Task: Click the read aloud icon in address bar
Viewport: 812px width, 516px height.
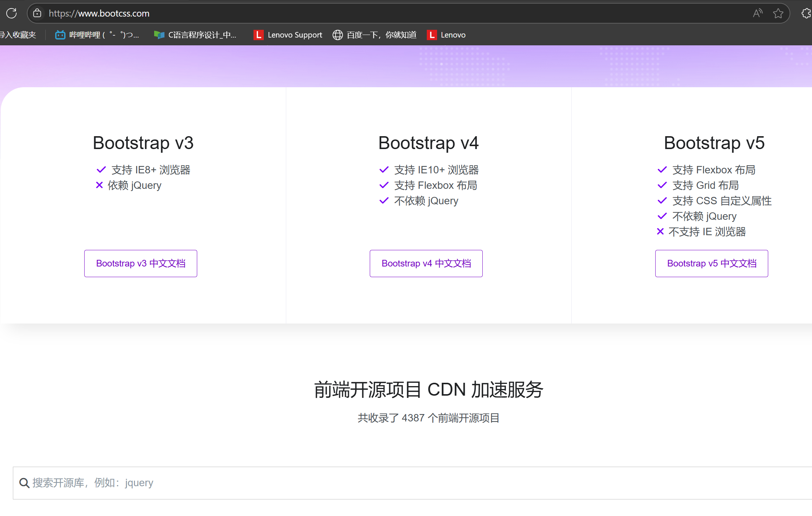Action: 757,13
